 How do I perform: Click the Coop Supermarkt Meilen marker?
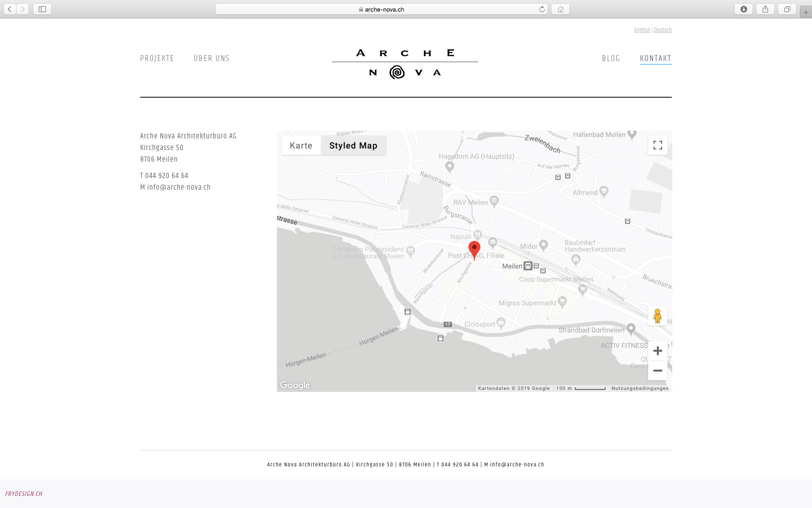(x=583, y=289)
